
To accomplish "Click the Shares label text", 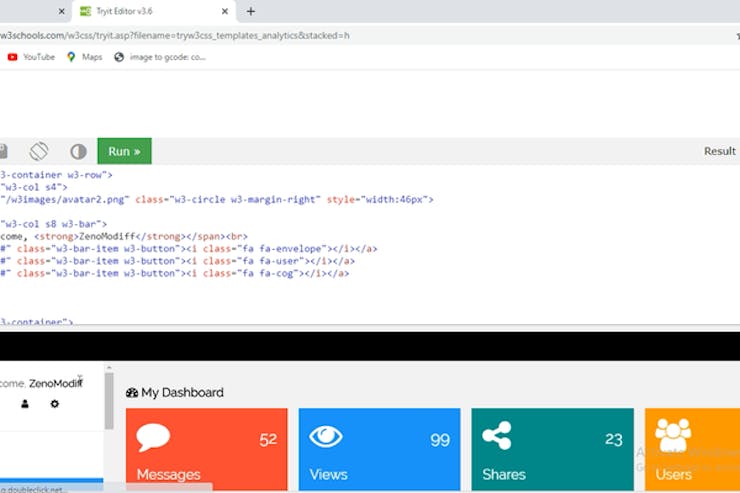I will pyautogui.click(x=504, y=474).
